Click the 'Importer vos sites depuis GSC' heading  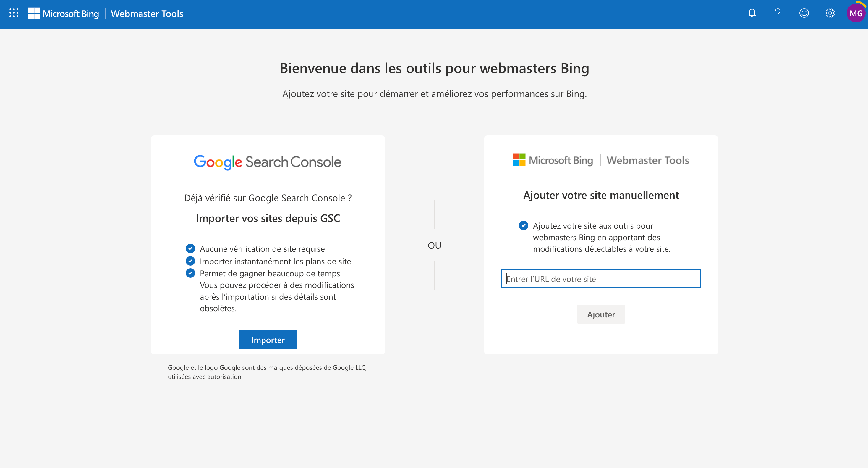[268, 218]
